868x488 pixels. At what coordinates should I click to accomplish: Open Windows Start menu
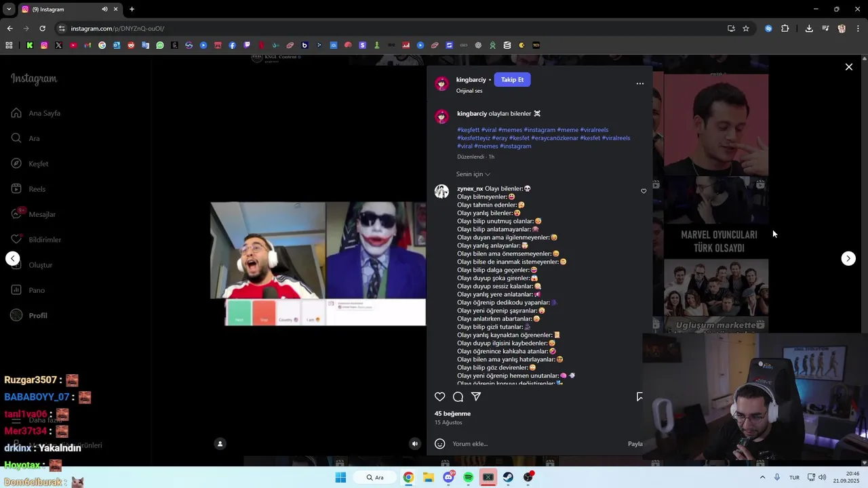(x=340, y=477)
